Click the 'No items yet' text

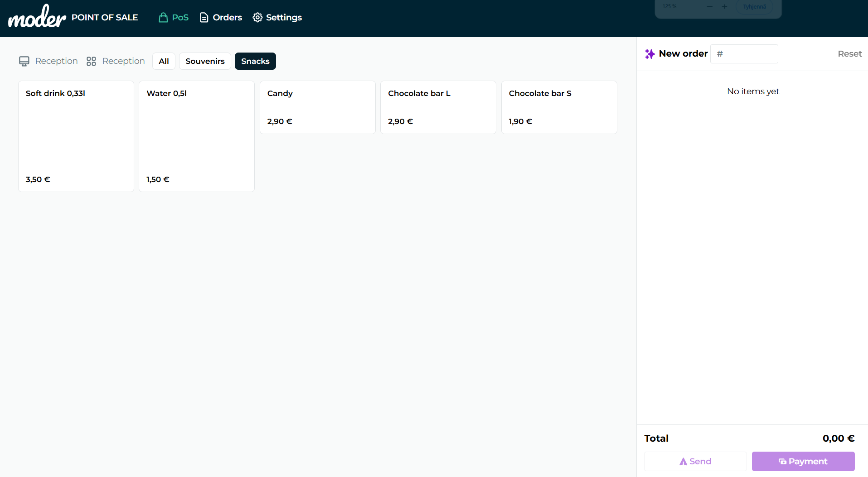(x=753, y=92)
